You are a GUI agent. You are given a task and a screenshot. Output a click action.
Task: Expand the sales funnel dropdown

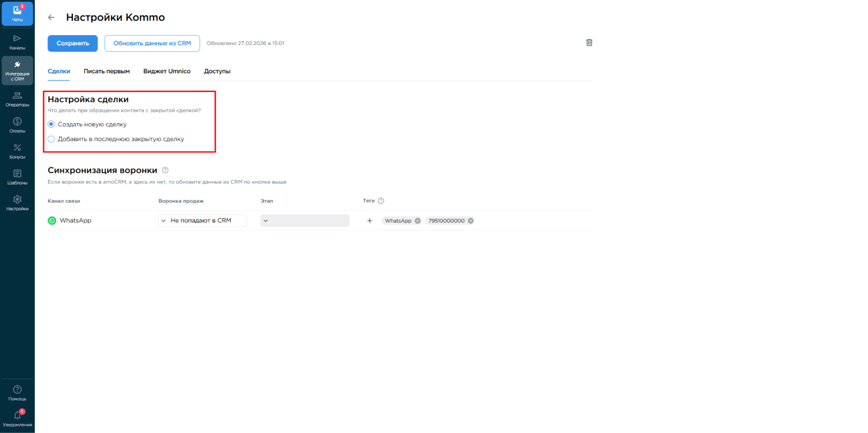point(202,221)
